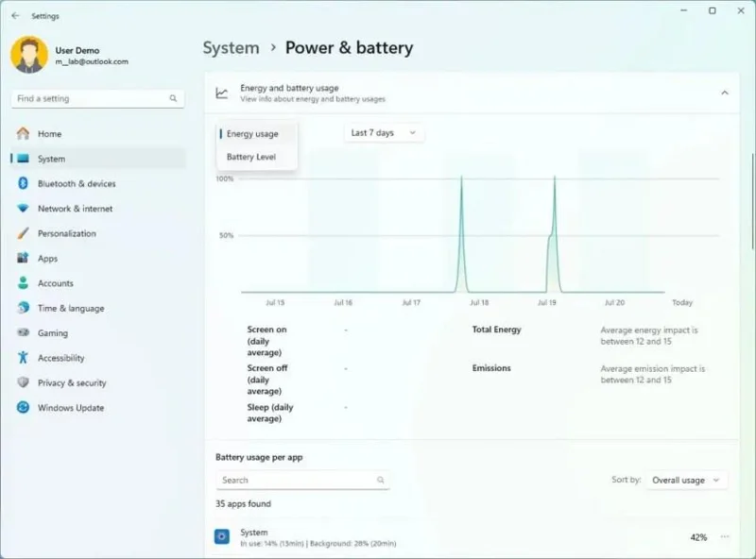Viewport: 756px width, 559px height.
Task: Click the Today label on chart axis
Action: [x=682, y=302]
